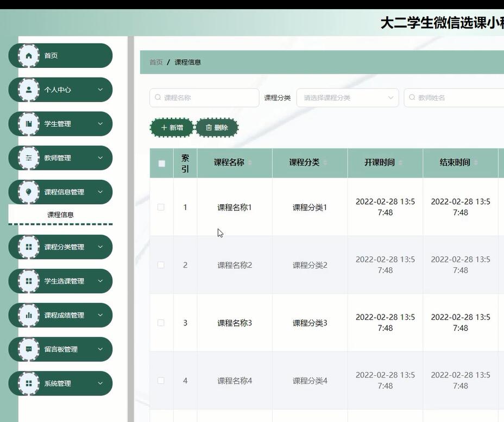The width and height of the screenshot is (504, 422).
Task: Check the checkbox for 课程名称1 row
Action: tap(161, 207)
